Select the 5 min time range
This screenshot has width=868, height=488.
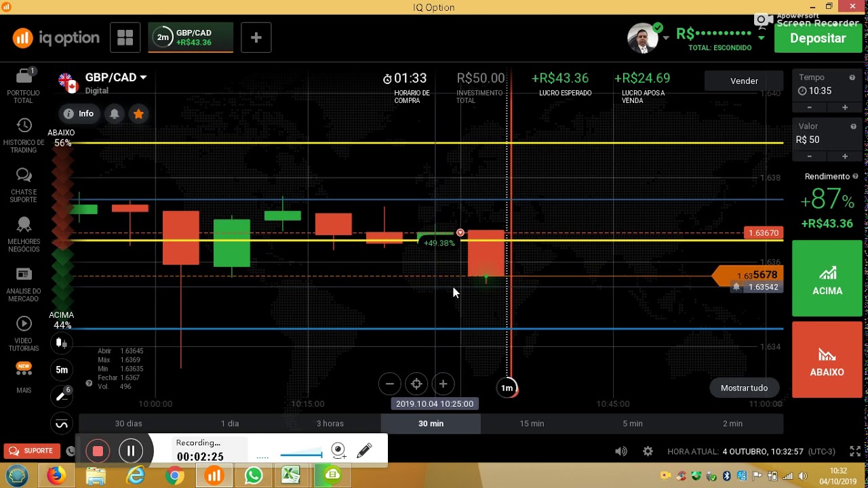(x=633, y=424)
